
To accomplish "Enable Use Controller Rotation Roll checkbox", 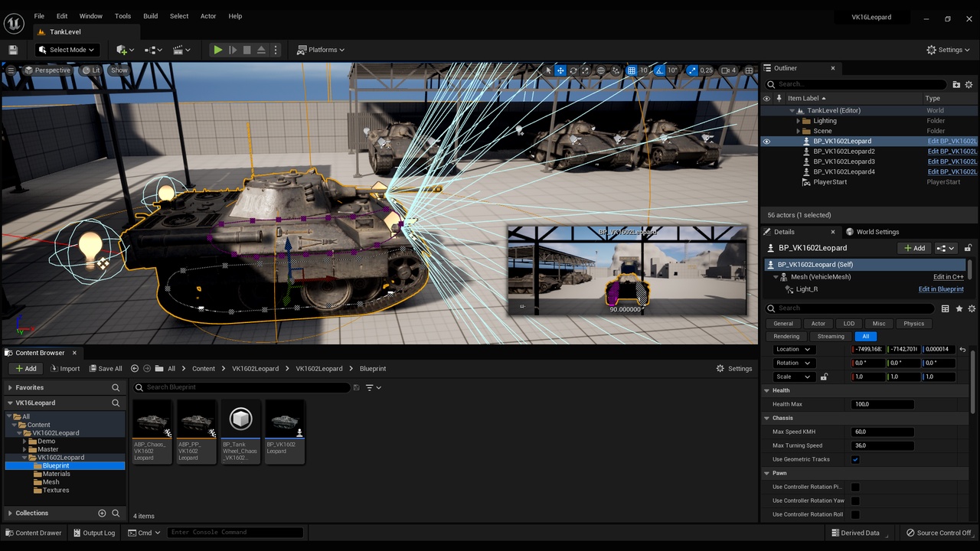I will click(855, 515).
